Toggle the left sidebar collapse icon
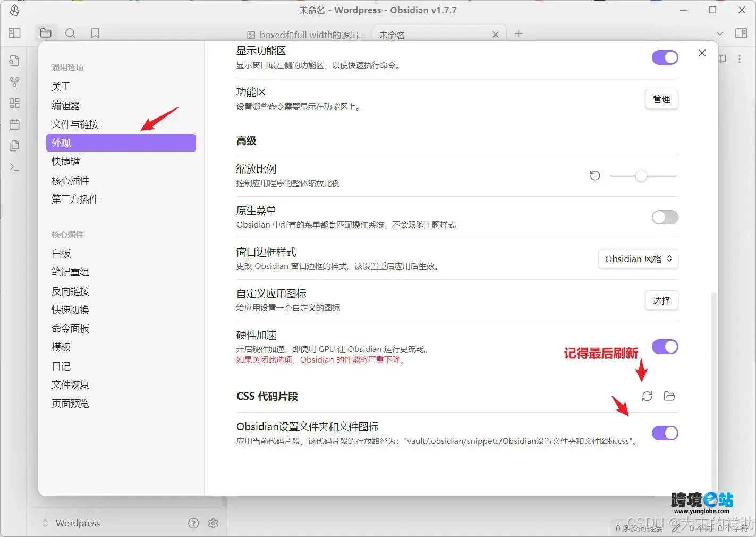 point(14,33)
